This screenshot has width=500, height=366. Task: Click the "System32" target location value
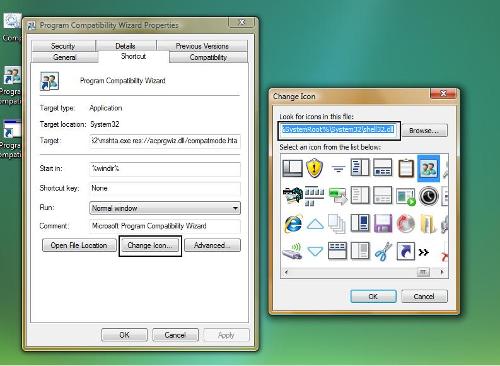(105, 124)
